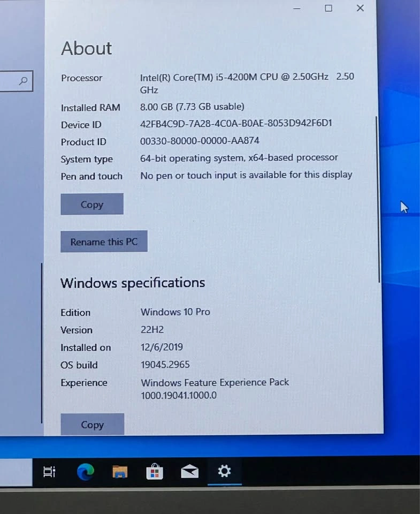Launch Microsoft Edge from the taskbar
Screen dimensions: 420x514
click(x=86, y=472)
